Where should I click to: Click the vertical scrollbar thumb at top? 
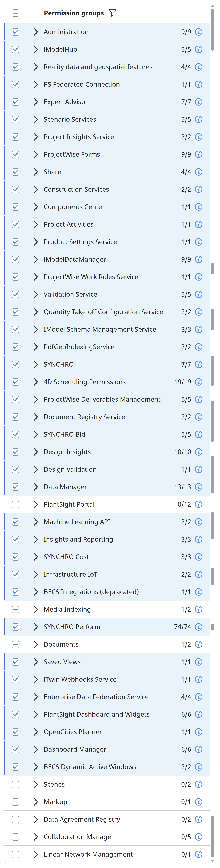pyautogui.click(x=212, y=30)
